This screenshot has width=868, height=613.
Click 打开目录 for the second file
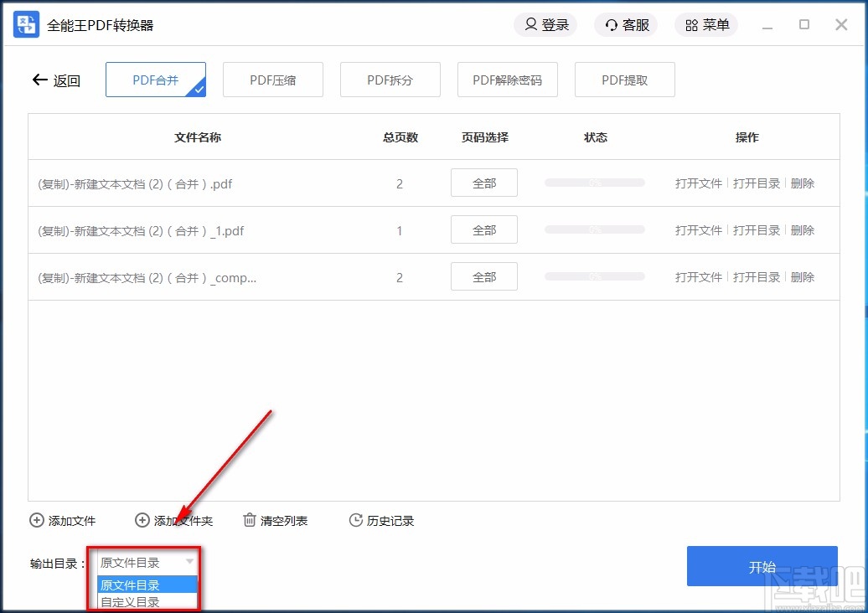coord(757,230)
